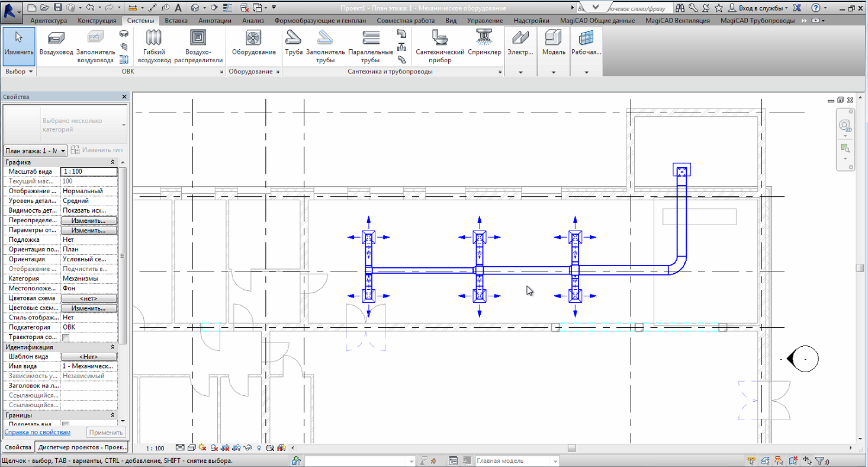Collapse the Границы properties group
The width and height of the screenshot is (868, 467).
[113, 415]
